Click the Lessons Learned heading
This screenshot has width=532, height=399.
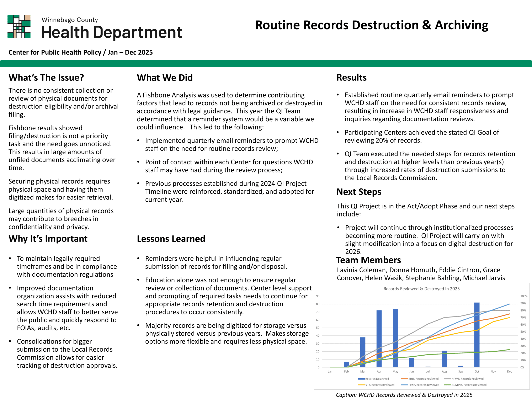(x=171, y=239)
